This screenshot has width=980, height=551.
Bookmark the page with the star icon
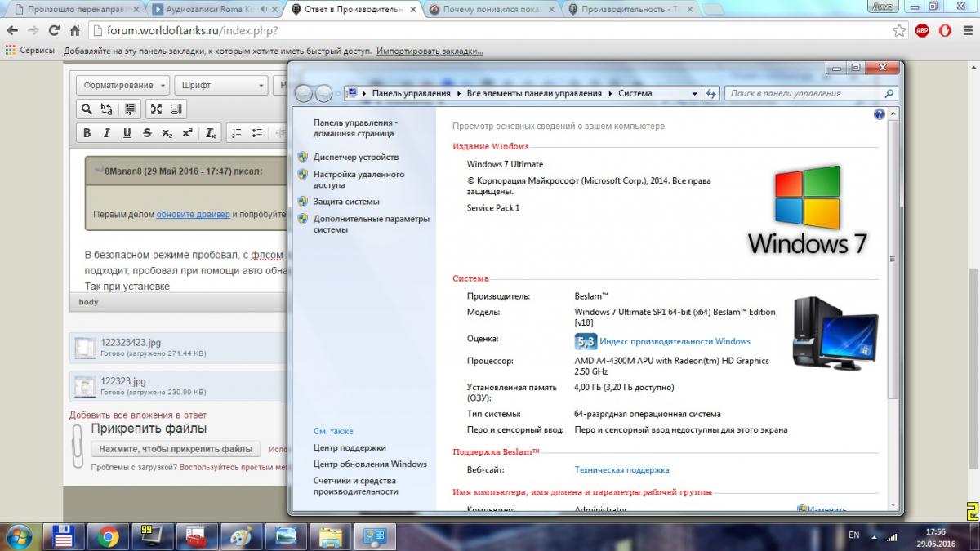(x=899, y=30)
